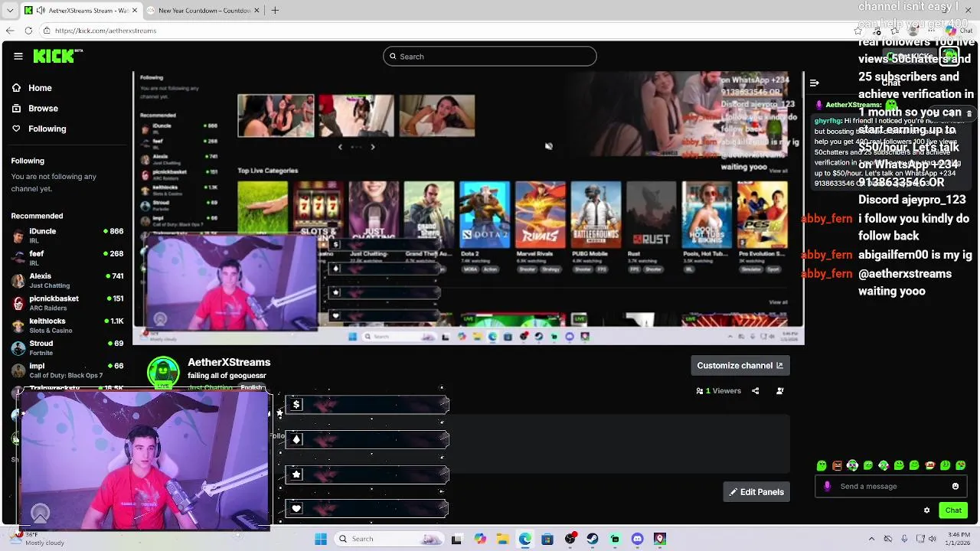Viewport: 980px width, 551px height.
Task: Click the Edit Panels button
Action: [756, 492]
